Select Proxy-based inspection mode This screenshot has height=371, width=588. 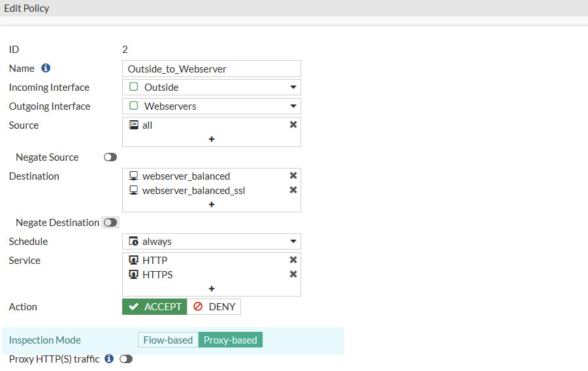click(x=230, y=340)
